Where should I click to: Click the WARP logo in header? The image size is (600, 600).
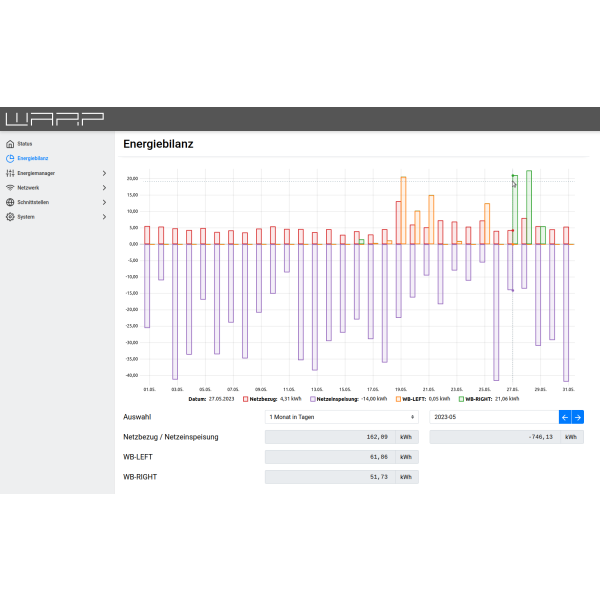[x=55, y=119]
